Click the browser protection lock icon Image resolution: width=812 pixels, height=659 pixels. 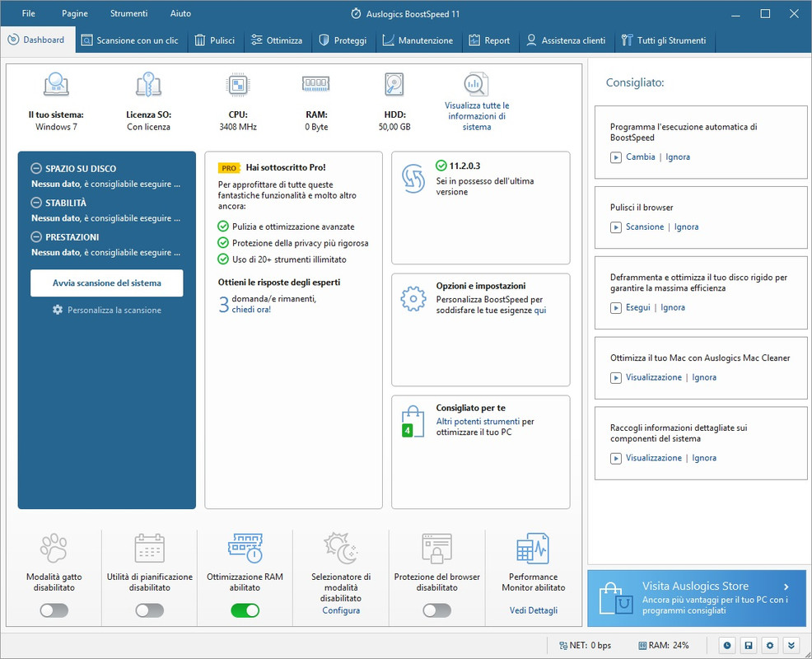[x=436, y=548]
